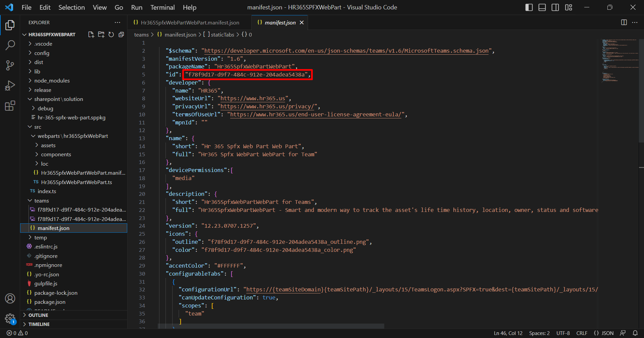Toggle the primary side bar layout icon
This screenshot has width=644, height=338.
(529, 7)
